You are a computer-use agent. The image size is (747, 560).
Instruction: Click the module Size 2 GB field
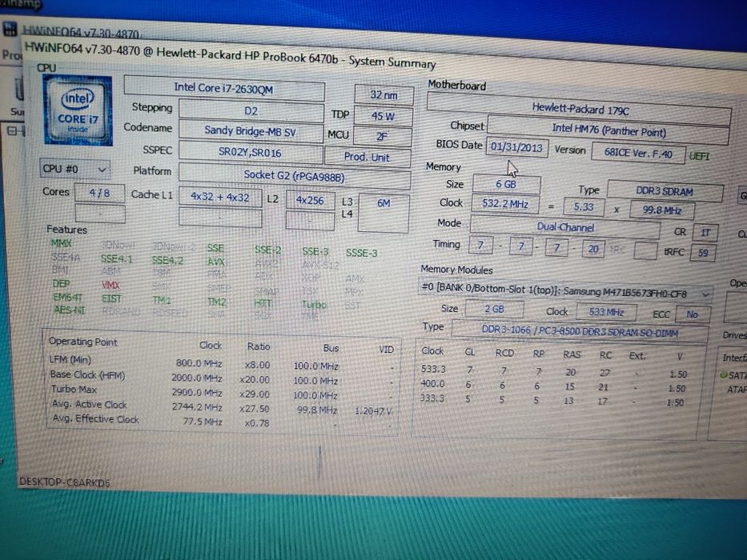click(495, 309)
